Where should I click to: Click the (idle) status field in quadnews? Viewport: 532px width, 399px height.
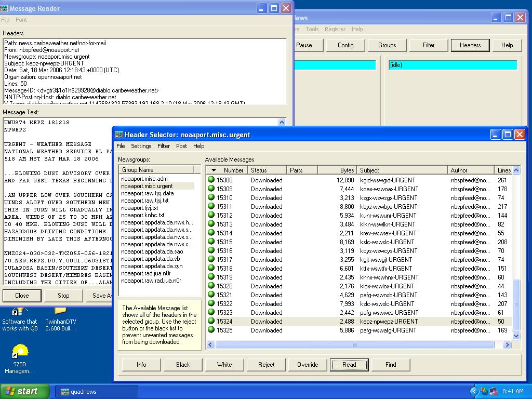(x=453, y=65)
